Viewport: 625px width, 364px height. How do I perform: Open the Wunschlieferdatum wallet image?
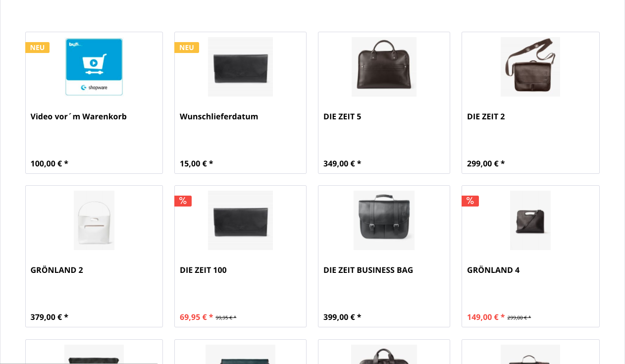(240, 67)
